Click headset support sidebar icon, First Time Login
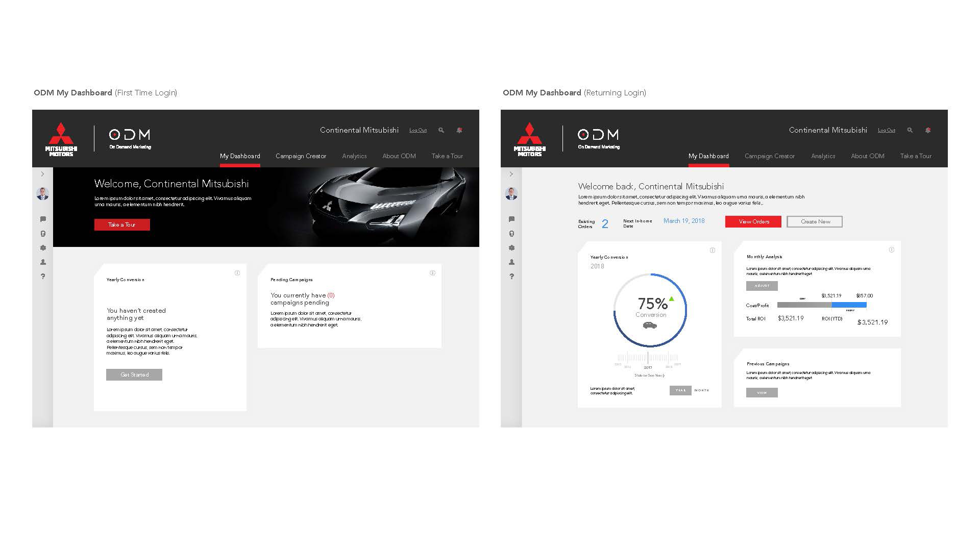 click(43, 234)
